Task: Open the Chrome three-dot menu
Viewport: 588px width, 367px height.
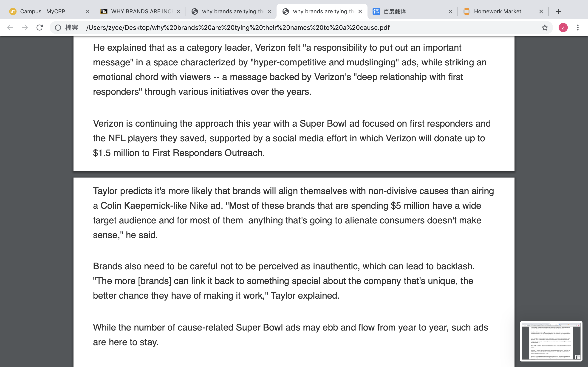Action: (578, 28)
